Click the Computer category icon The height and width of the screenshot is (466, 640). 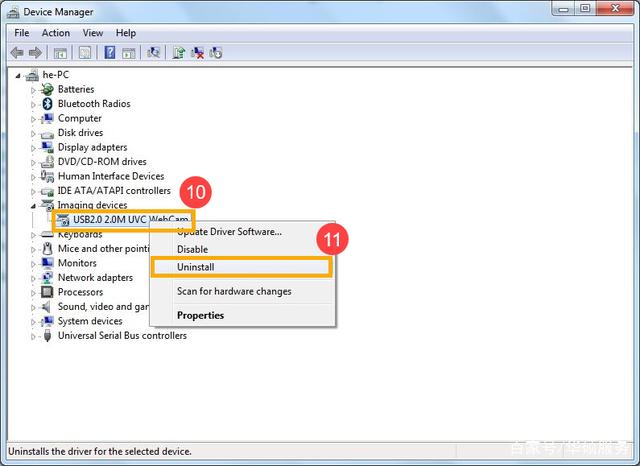(47, 118)
